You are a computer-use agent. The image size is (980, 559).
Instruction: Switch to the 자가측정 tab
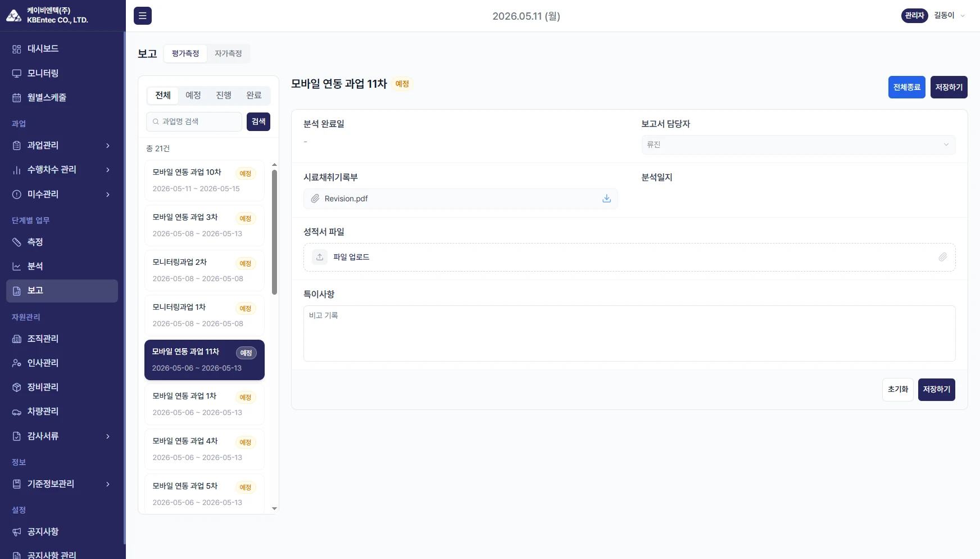tap(228, 53)
